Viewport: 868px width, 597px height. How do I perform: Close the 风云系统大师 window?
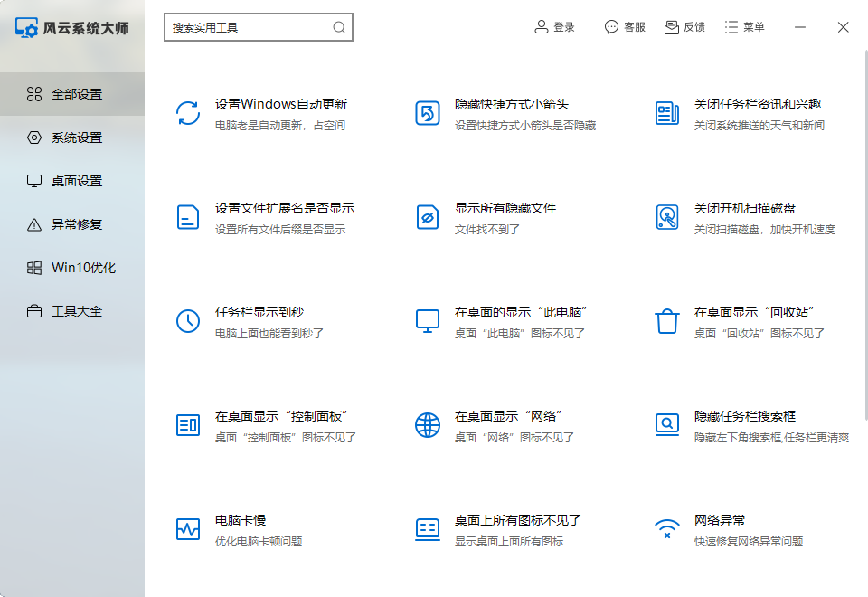pyautogui.click(x=843, y=27)
